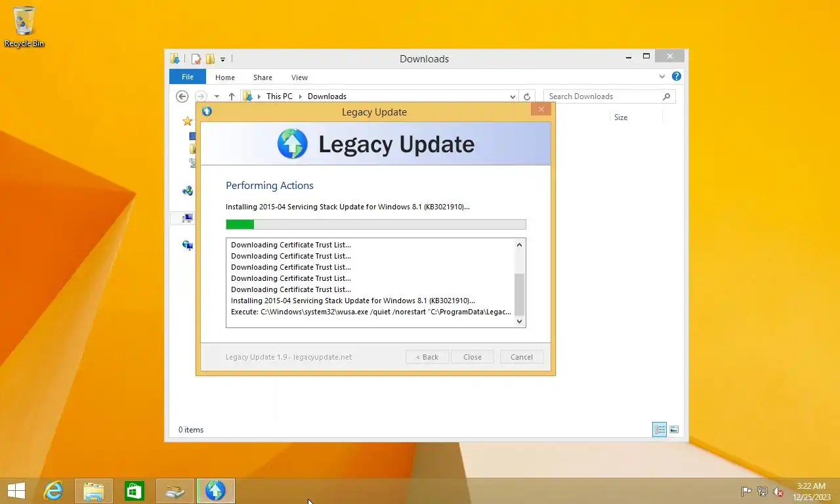Click the 0 items status text
This screenshot has height=504, width=840.
click(191, 430)
